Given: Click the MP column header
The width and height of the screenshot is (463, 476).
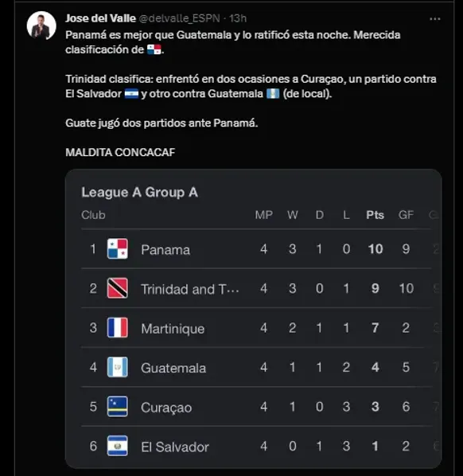Looking at the screenshot, I should click(263, 215).
